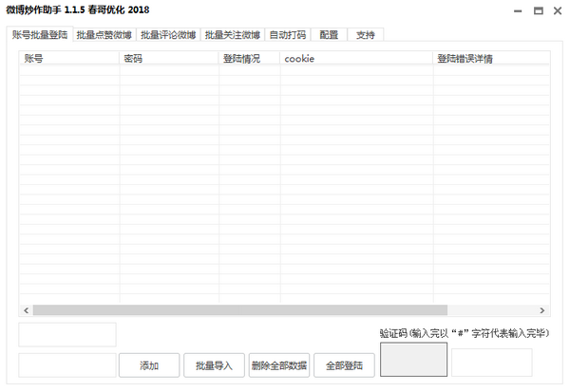Click the 删除全部数据 button

(x=279, y=365)
